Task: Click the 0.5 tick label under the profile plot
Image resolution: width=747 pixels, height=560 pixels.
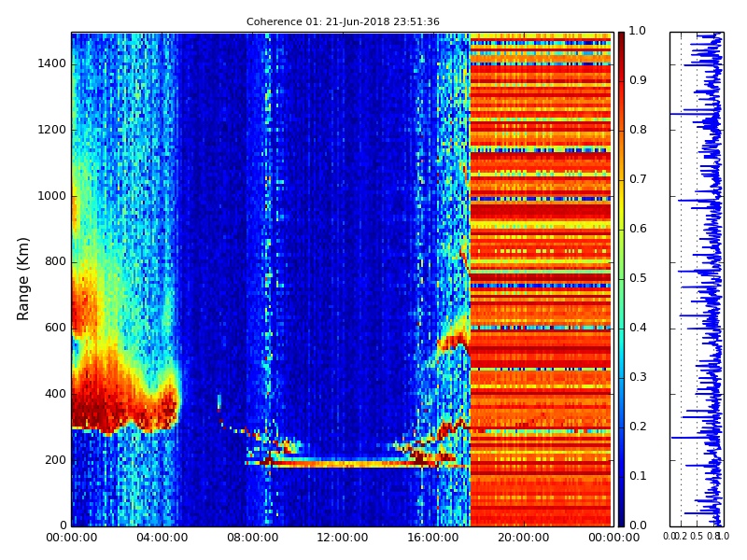Action: coord(697,536)
